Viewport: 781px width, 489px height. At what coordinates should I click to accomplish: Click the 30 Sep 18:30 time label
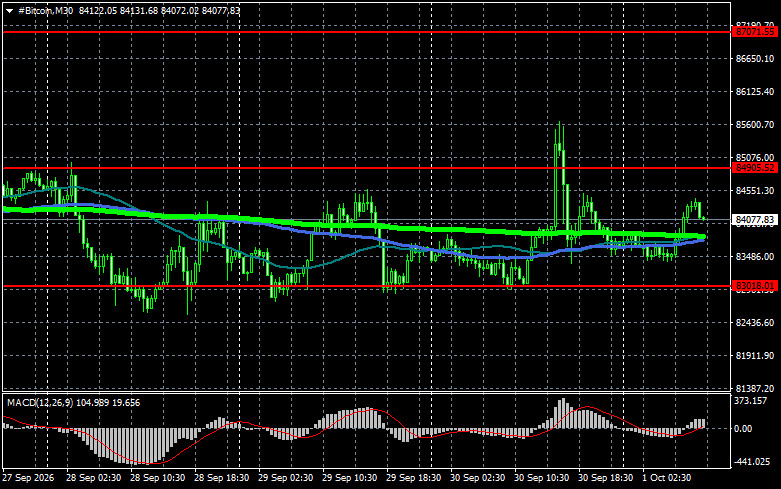(x=606, y=478)
